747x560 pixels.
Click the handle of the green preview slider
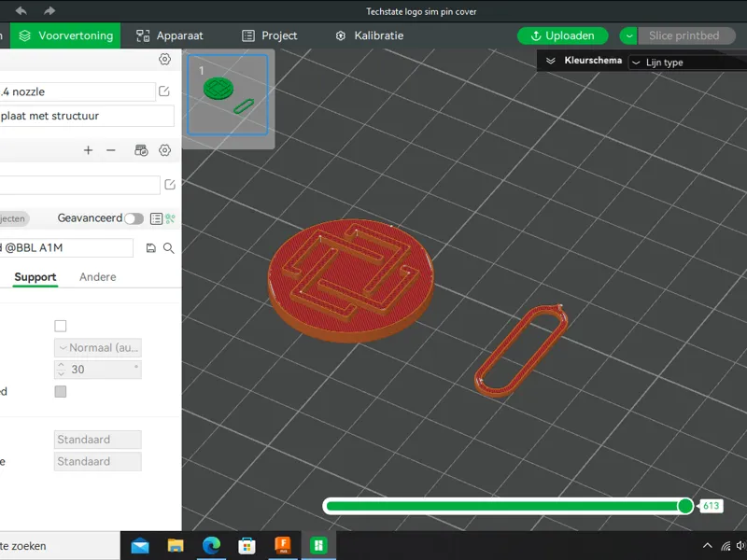685,506
